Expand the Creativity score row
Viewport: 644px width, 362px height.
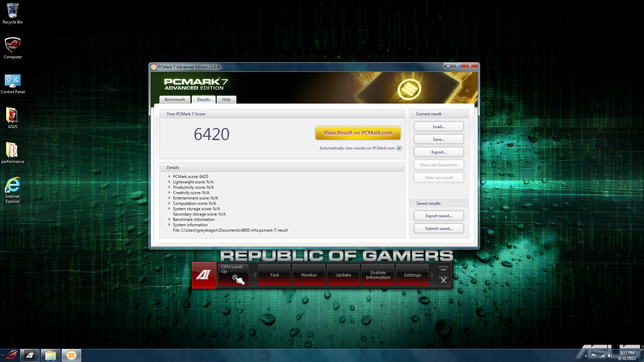169,193
